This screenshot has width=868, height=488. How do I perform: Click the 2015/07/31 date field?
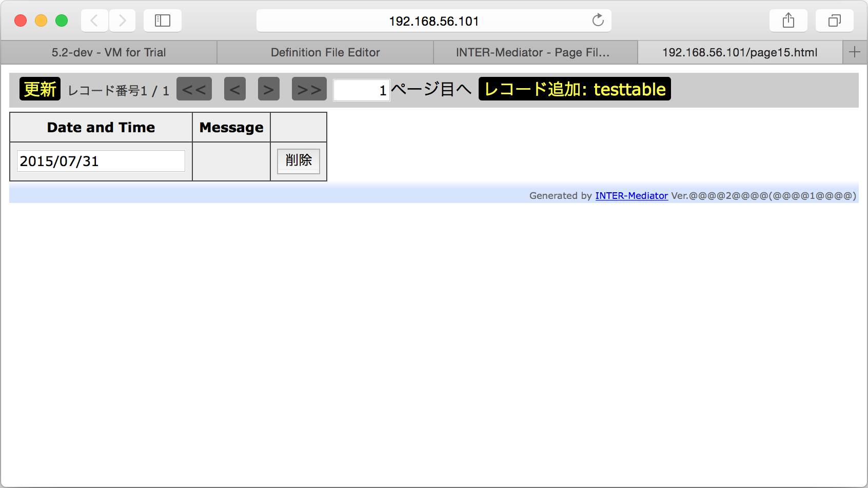click(101, 161)
